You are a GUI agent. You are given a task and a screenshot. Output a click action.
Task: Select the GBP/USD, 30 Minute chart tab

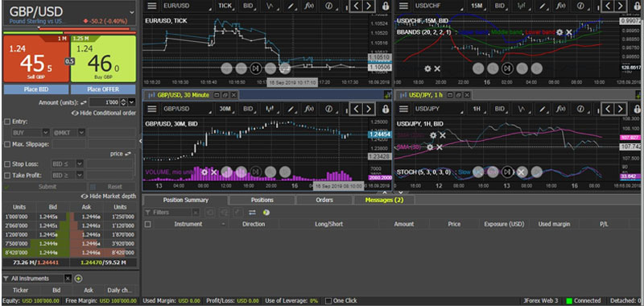(184, 95)
